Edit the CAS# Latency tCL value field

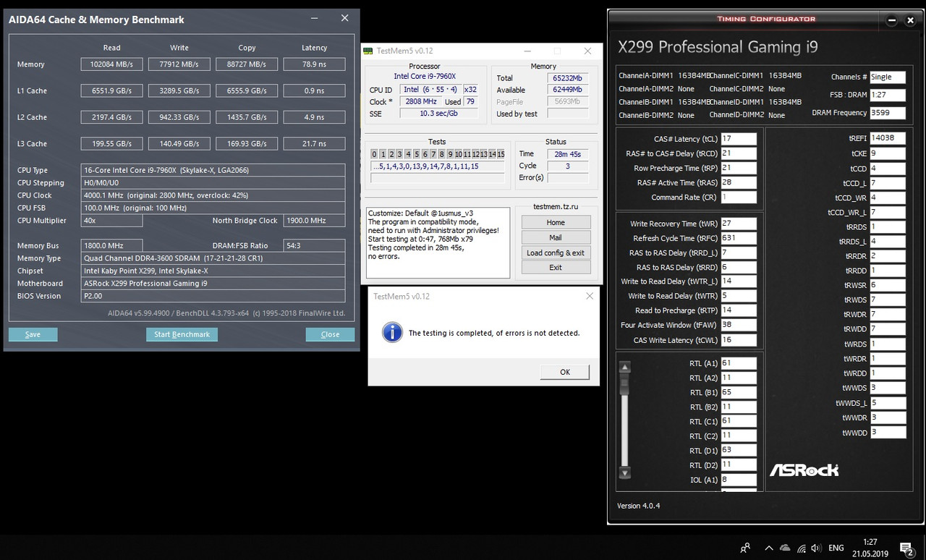tap(737, 138)
